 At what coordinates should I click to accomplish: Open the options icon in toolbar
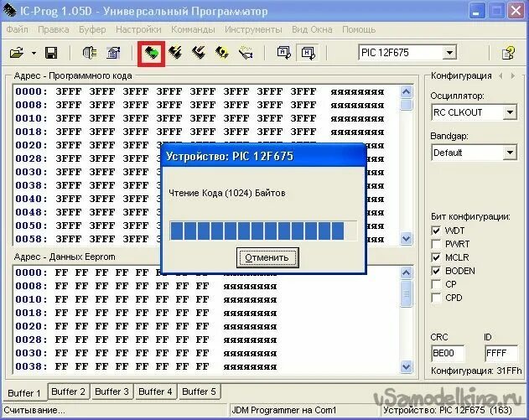coord(113,53)
